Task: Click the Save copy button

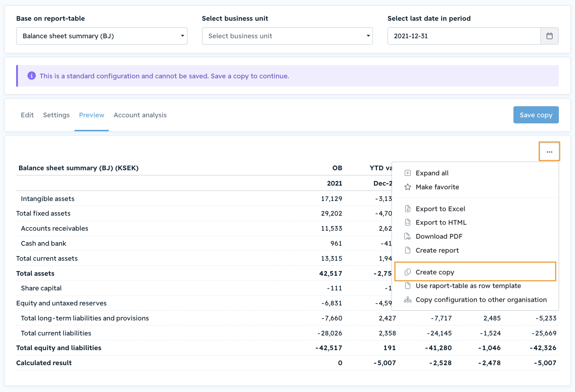Action: pyautogui.click(x=536, y=115)
